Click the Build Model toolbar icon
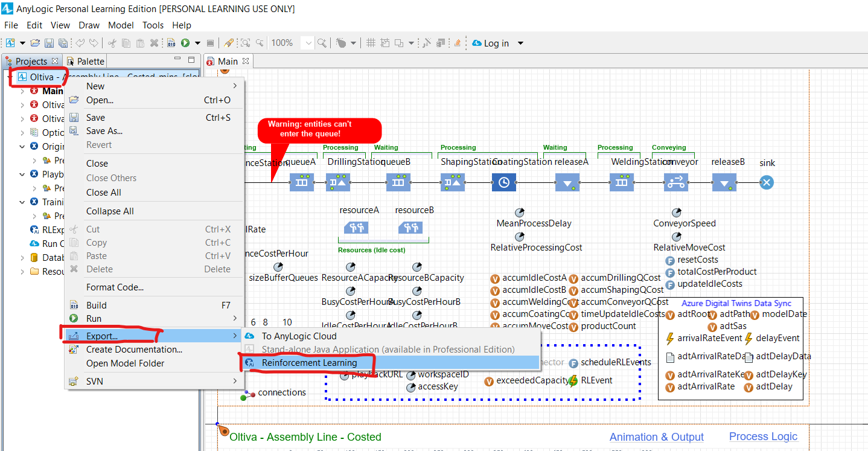The width and height of the screenshot is (868, 451). [171, 43]
